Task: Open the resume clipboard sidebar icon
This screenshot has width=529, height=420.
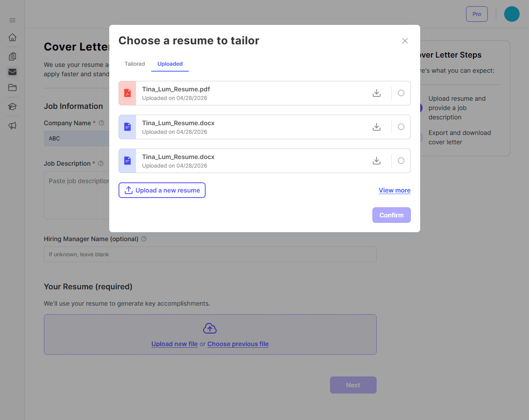Action: pos(12,56)
